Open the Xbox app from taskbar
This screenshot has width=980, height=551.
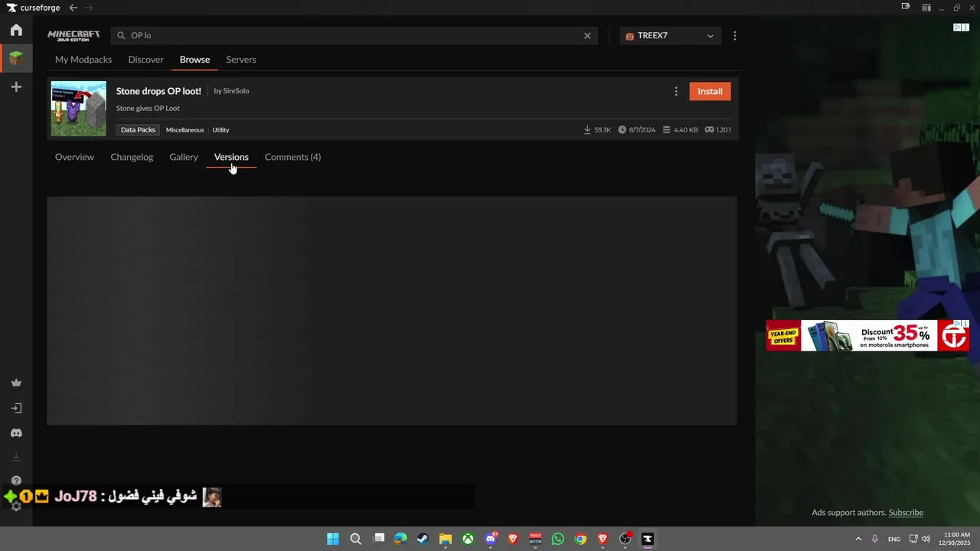point(468,539)
